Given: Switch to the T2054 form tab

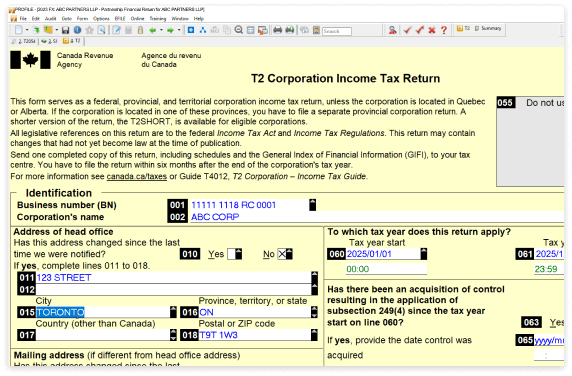Looking at the screenshot, I should point(24,41).
